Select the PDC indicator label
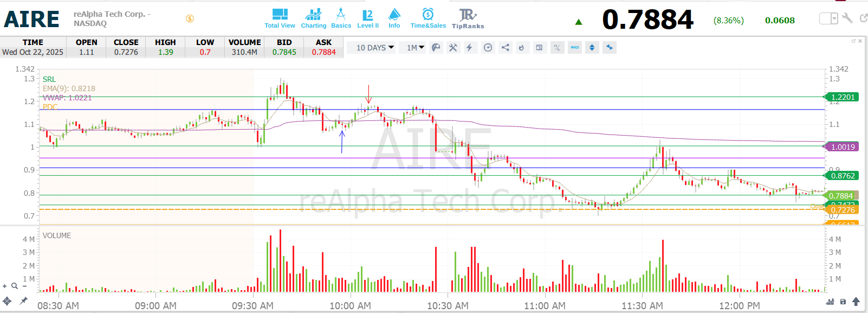 50,107
